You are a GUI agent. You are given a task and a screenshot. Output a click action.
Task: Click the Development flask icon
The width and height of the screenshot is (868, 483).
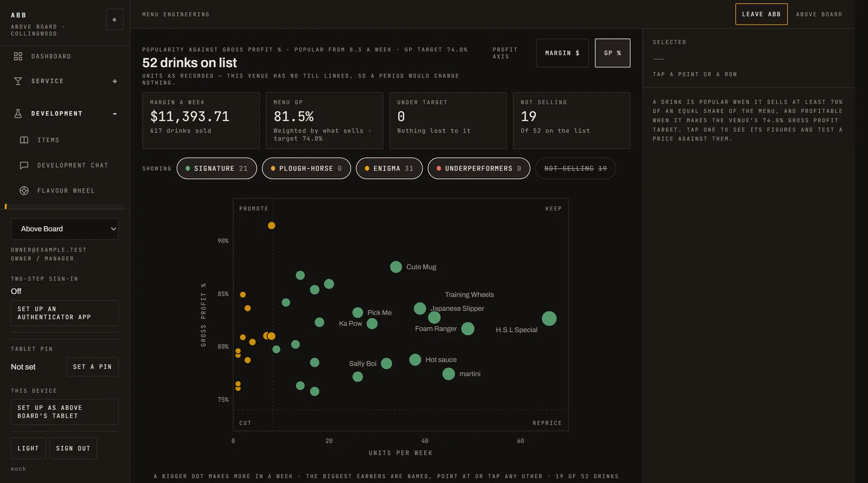18,114
